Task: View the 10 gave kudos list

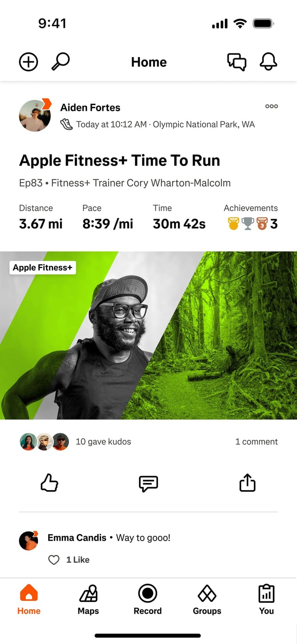Action: tap(103, 441)
